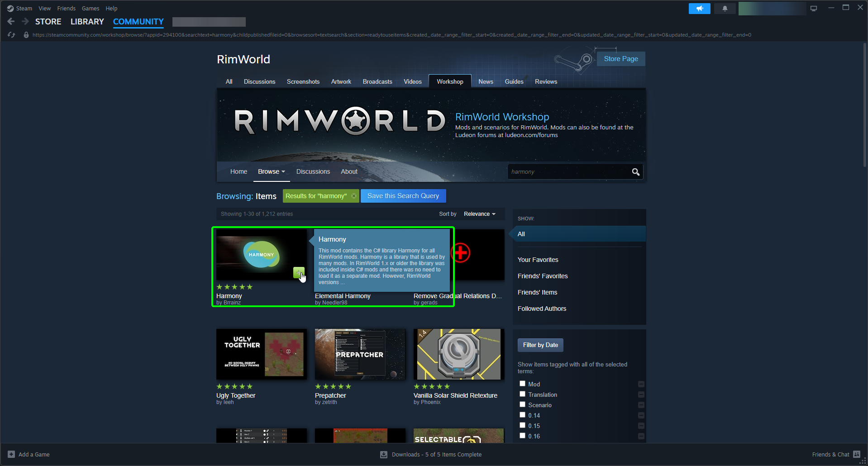Exclude the 0.14 tag with minus icon
This screenshot has width=868, height=466.
tap(641, 415)
